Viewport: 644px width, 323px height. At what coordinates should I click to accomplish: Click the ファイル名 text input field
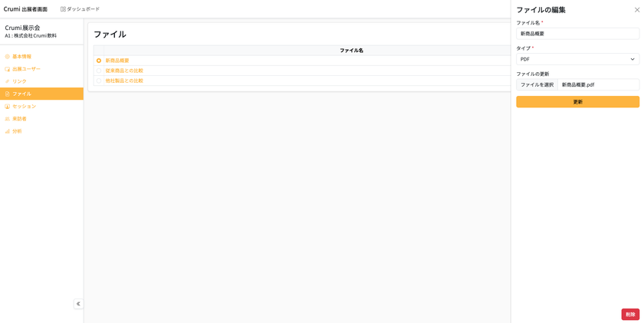[577, 34]
